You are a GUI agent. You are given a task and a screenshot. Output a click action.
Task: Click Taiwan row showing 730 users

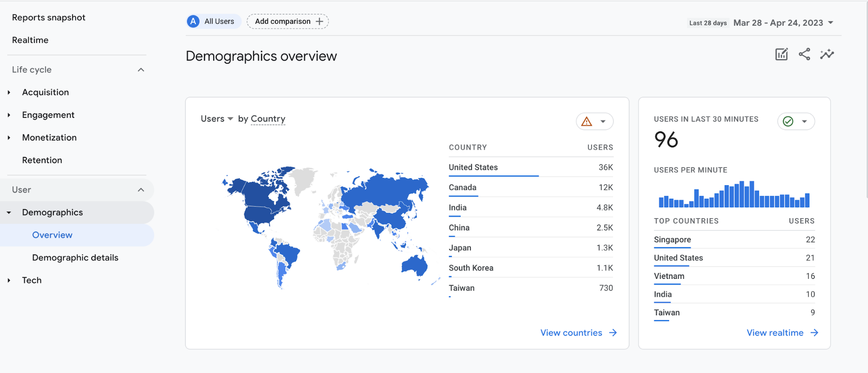pos(531,288)
